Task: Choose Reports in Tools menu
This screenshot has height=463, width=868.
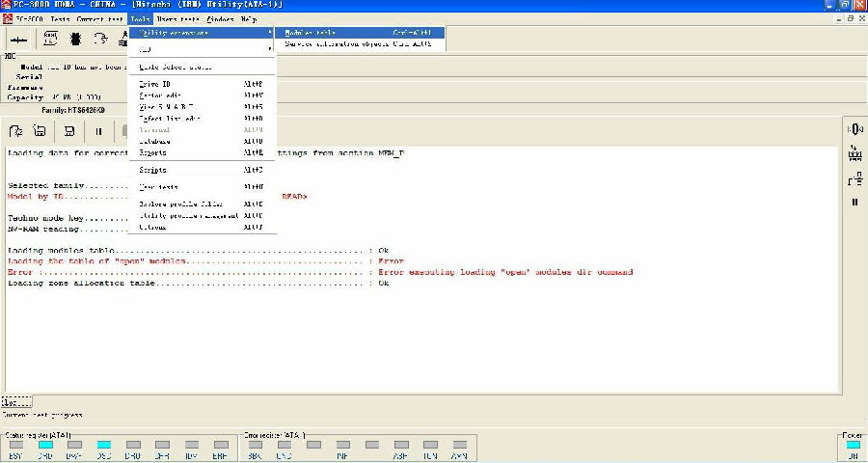Action: coord(202,152)
